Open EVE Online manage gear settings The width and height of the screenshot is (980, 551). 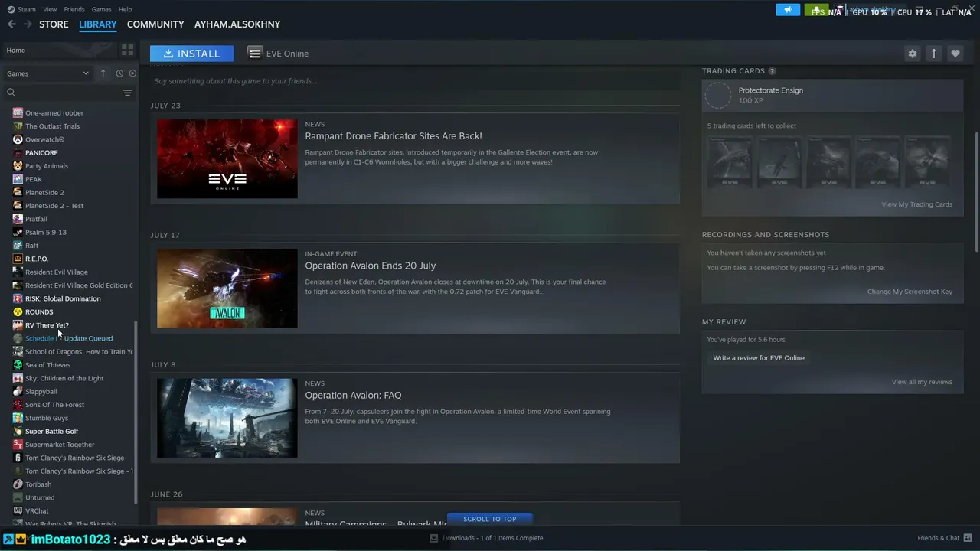(912, 54)
